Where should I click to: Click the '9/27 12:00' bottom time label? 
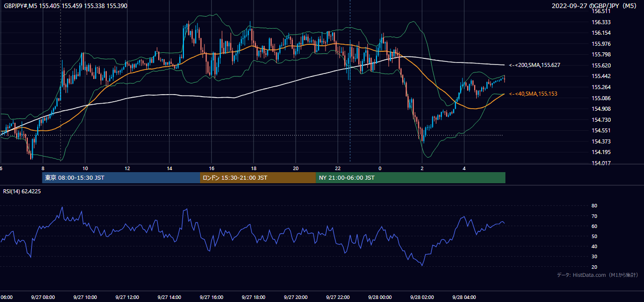pos(127,297)
